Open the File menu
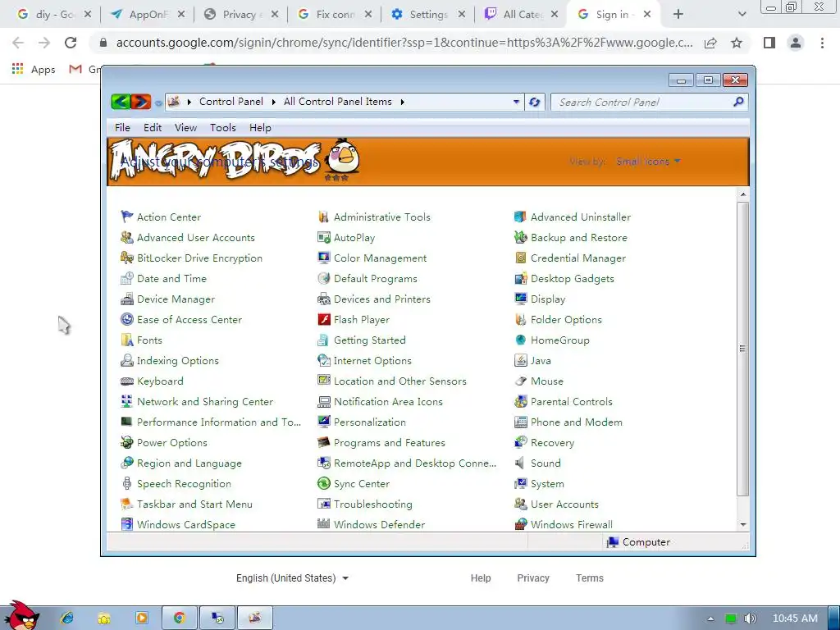The height and width of the screenshot is (630, 840). [122, 127]
